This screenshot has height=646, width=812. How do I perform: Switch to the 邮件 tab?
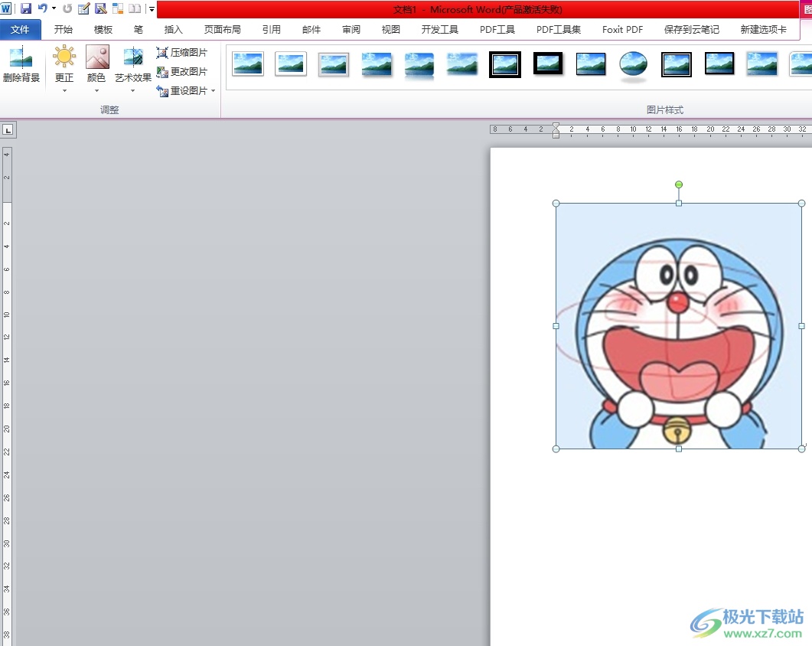pyautogui.click(x=311, y=30)
